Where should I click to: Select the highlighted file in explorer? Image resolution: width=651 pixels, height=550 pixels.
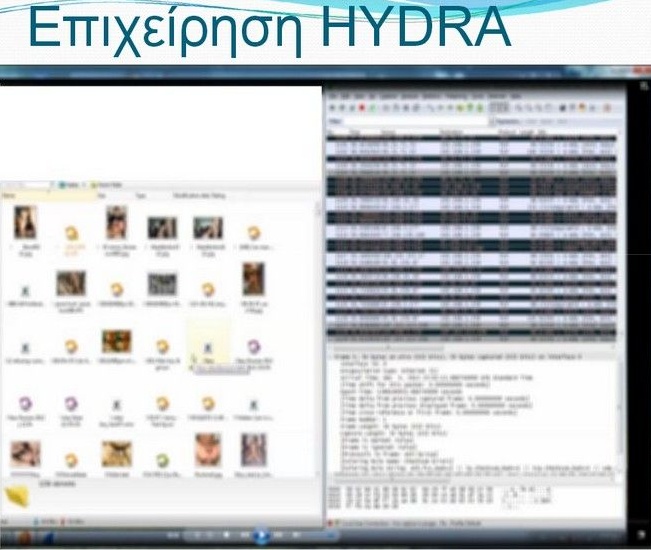(208, 344)
